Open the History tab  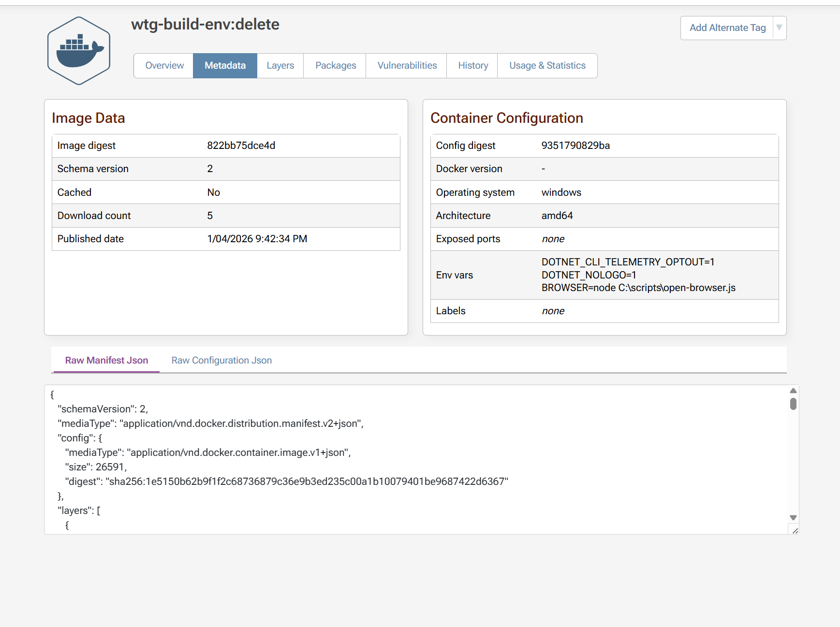pos(472,66)
